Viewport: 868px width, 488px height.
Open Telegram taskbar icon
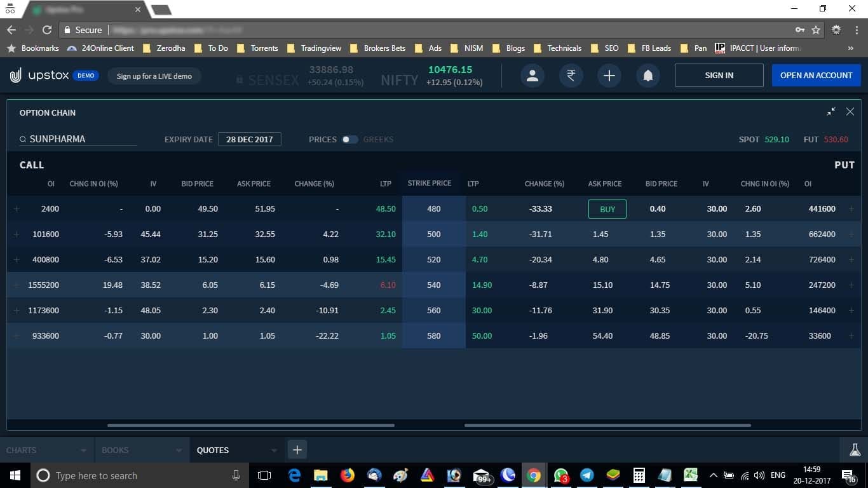(x=587, y=475)
